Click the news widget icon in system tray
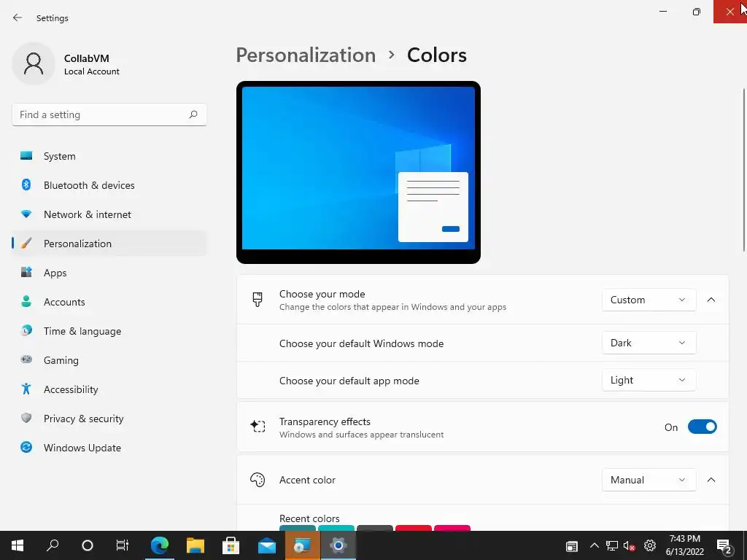Screen dimensions: 747x560 pyautogui.click(x=572, y=546)
